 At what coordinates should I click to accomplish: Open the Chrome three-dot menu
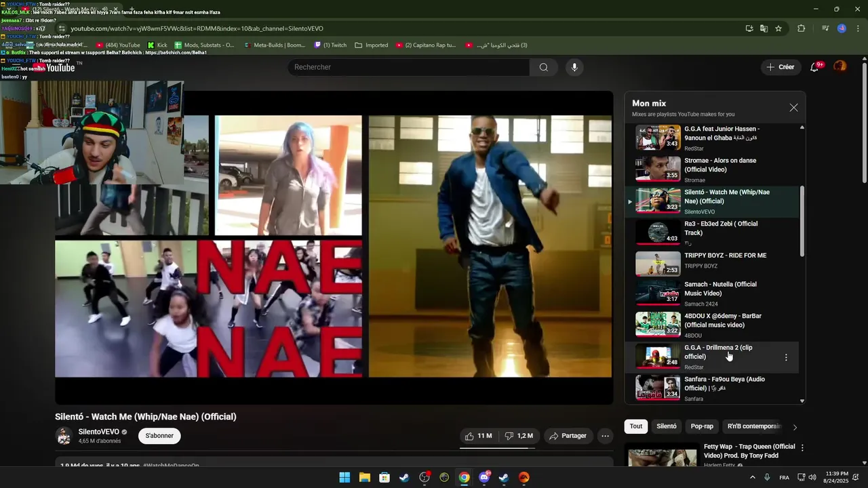[x=857, y=28]
